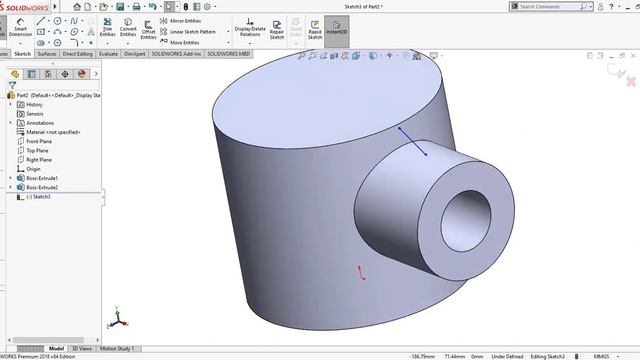
Task: Open Display/Delete Relations
Action: point(250,27)
